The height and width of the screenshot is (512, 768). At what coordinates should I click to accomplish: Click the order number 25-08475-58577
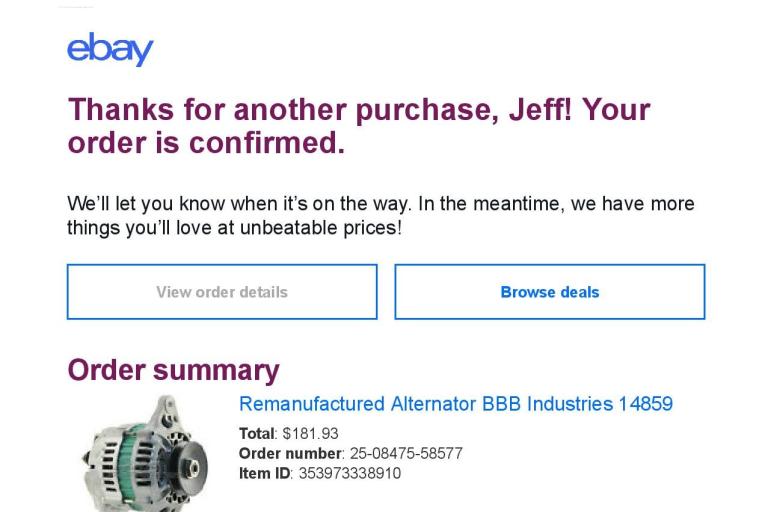coord(406,454)
